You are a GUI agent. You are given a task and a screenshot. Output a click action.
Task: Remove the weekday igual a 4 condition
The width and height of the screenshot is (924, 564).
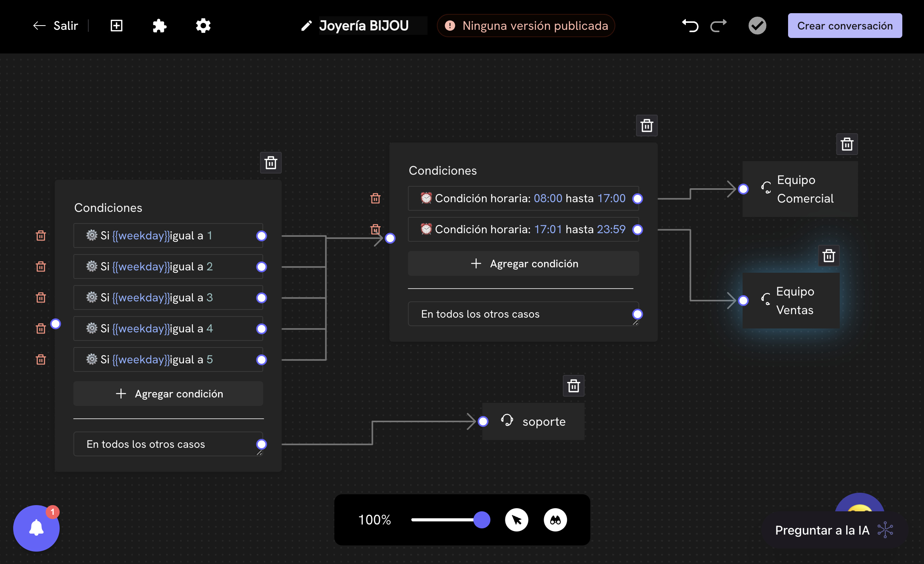[x=41, y=328]
